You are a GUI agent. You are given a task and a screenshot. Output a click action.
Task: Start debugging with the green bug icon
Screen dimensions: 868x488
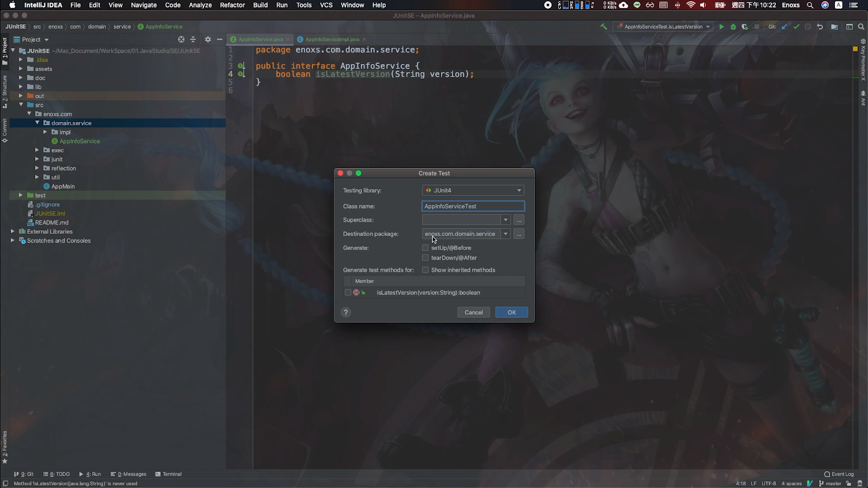click(x=733, y=27)
